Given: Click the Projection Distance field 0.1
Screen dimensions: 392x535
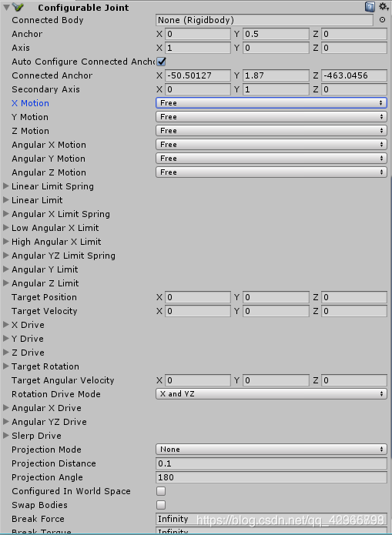Looking at the screenshot, I should pyautogui.click(x=271, y=463).
